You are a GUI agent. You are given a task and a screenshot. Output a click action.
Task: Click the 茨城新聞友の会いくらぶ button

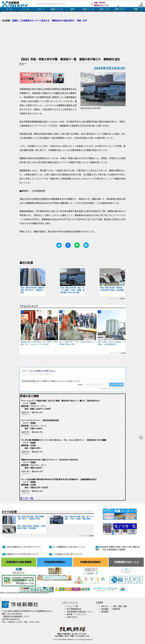(x=126, y=562)
